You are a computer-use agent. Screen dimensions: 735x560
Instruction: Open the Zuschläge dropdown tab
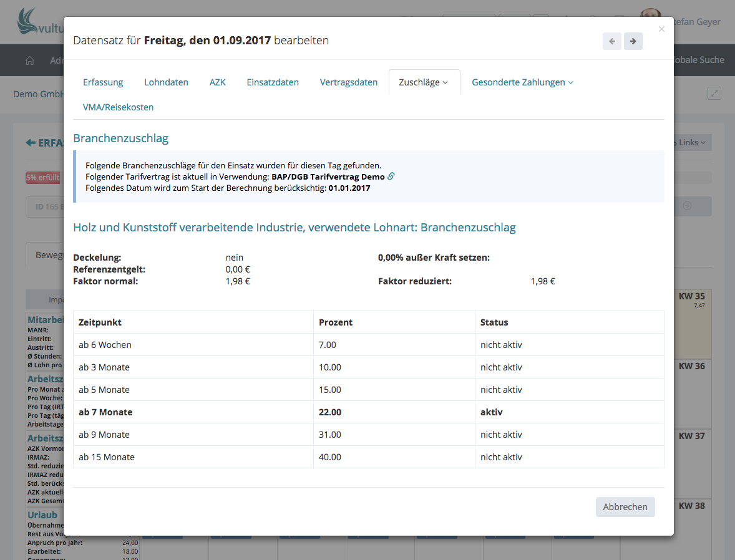click(x=424, y=82)
